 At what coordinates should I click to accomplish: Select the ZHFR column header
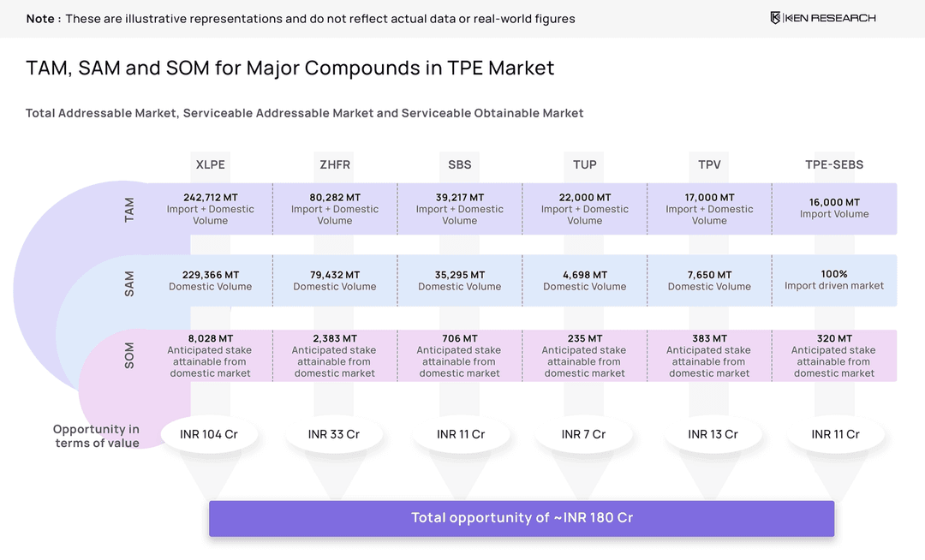(x=334, y=165)
